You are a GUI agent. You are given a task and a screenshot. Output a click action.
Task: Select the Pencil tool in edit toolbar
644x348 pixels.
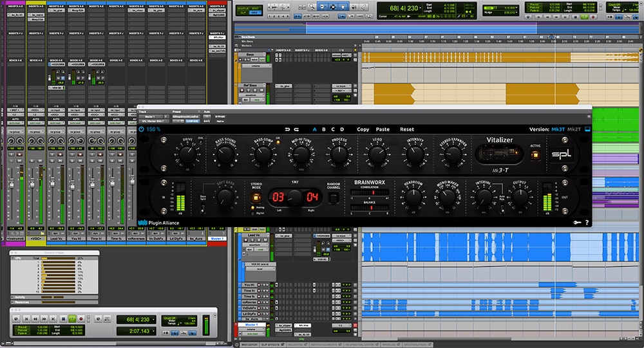[365, 7]
